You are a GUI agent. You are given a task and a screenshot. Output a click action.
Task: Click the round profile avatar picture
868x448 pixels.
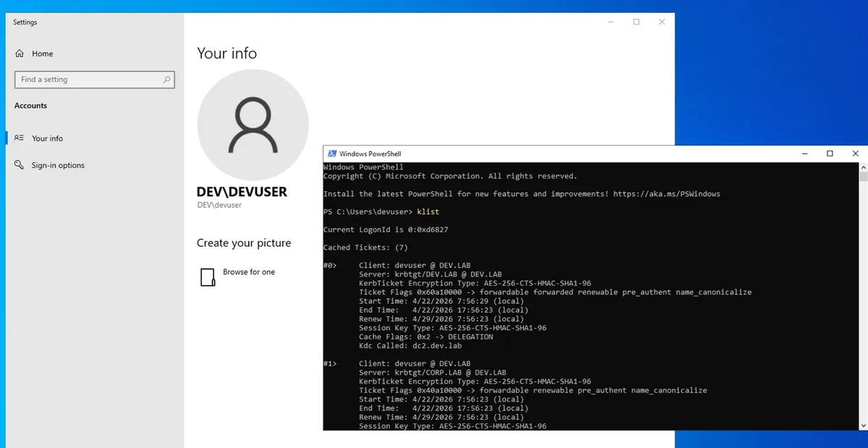[x=252, y=125]
